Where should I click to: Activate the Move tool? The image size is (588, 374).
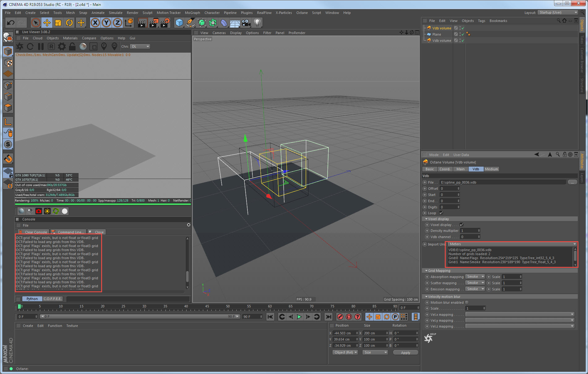(x=47, y=23)
